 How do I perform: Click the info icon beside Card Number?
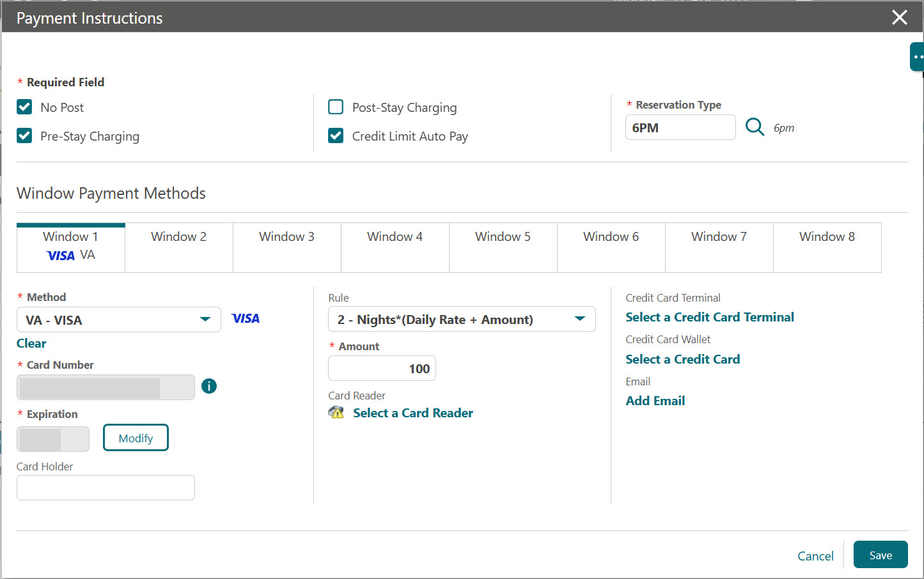point(209,386)
